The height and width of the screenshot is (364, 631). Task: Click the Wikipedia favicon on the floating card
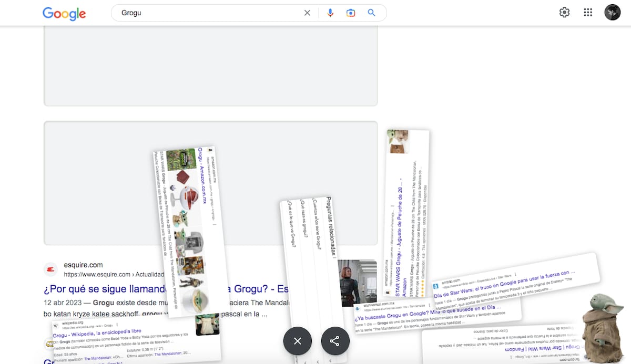pyautogui.click(x=56, y=325)
